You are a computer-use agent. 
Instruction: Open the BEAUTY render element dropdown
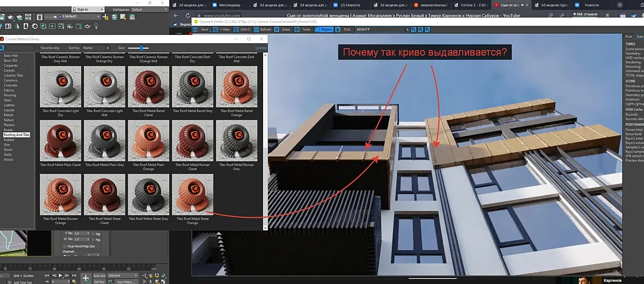[x=381, y=29]
